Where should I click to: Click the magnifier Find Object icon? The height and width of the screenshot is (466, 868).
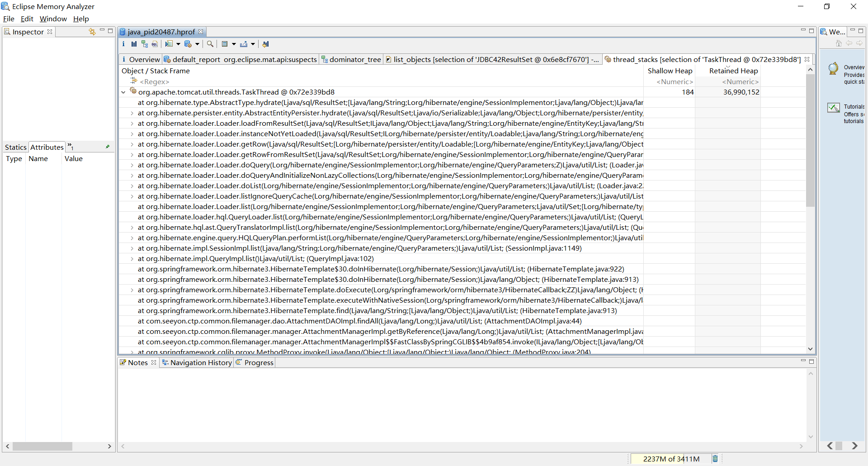point(210,44)
